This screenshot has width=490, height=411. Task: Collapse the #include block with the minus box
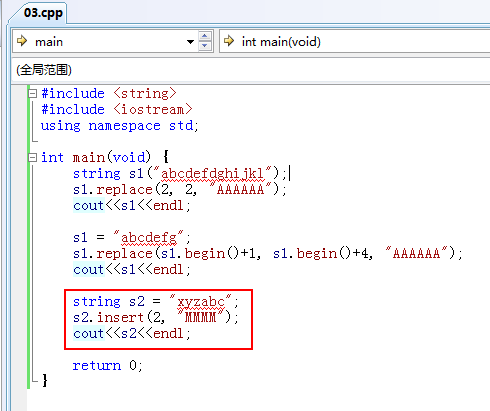tap(32, 93)
